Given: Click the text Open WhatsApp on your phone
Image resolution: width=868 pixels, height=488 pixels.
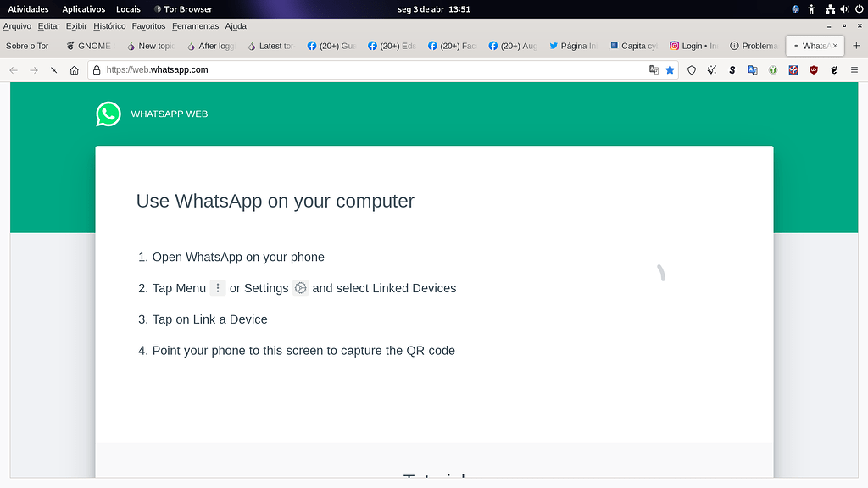Looking at the screenshot, I should pyautogui.click(x=238, y=258).
